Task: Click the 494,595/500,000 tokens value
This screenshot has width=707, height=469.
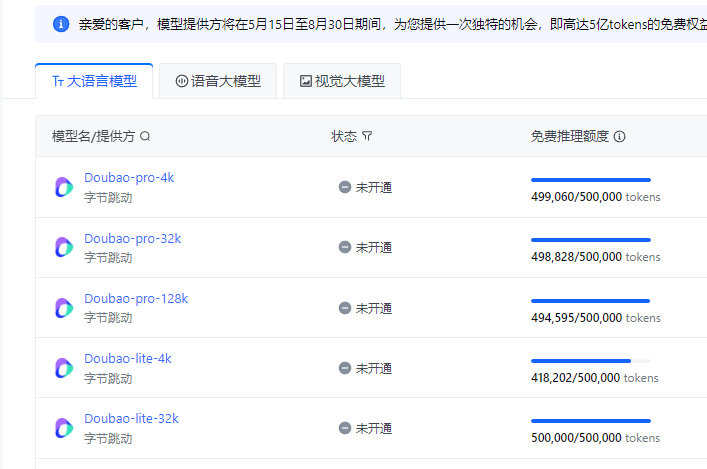Action: pos(596,318)
